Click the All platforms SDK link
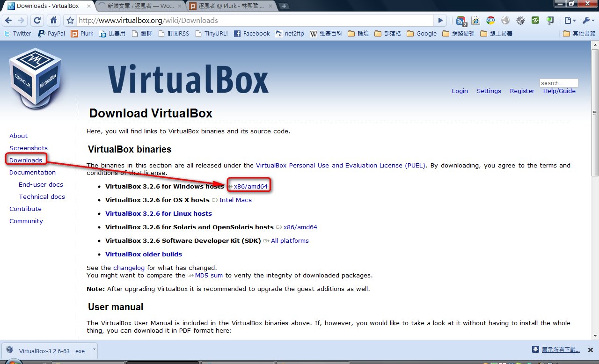The image size is (599, 364). pos(290,240)
